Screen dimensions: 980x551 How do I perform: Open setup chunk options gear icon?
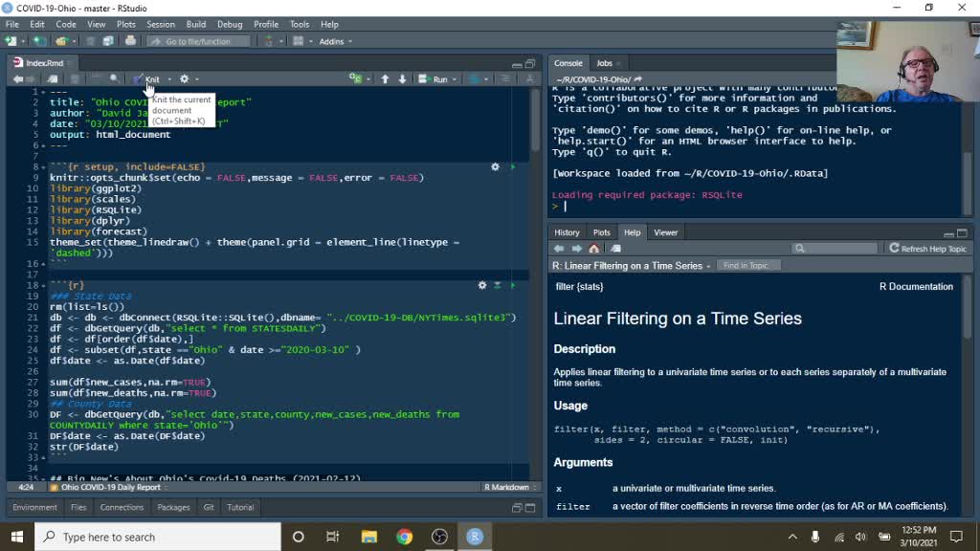click(495, 166)
